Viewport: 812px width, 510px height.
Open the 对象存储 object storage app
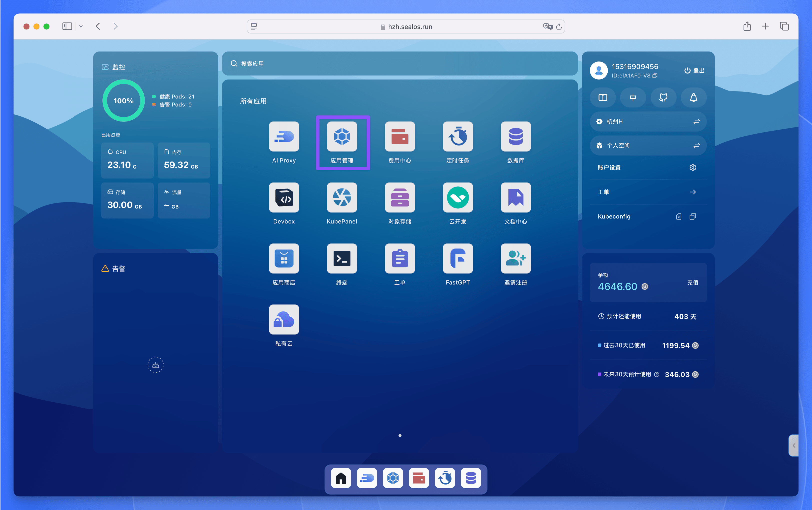[400, 198]
